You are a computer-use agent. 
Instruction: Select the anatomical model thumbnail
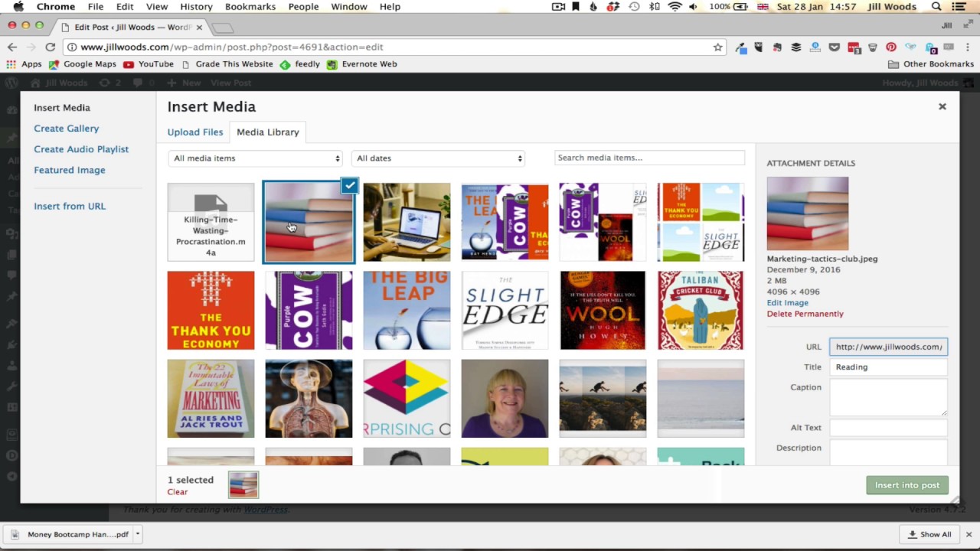tap(309, 399)
